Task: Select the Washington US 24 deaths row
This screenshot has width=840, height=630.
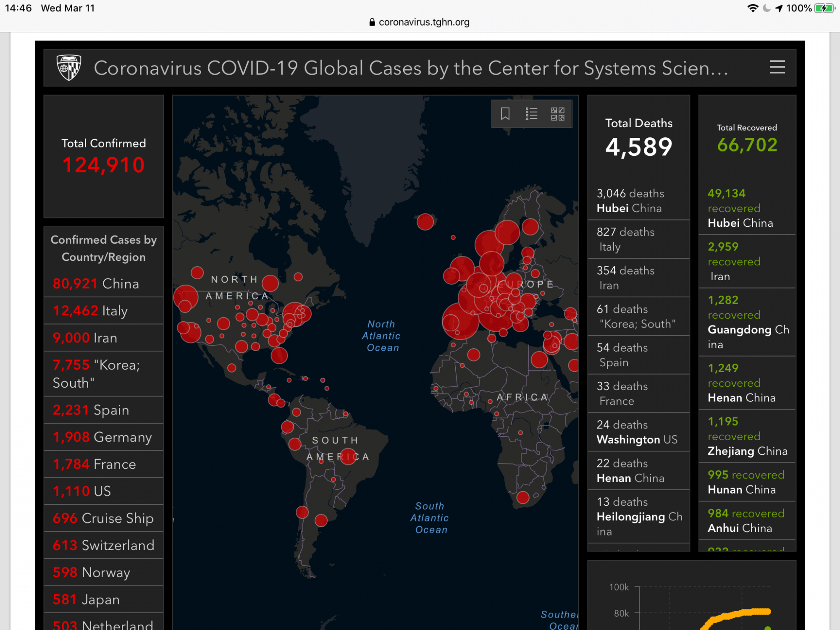Action: (x=638, y=432)
